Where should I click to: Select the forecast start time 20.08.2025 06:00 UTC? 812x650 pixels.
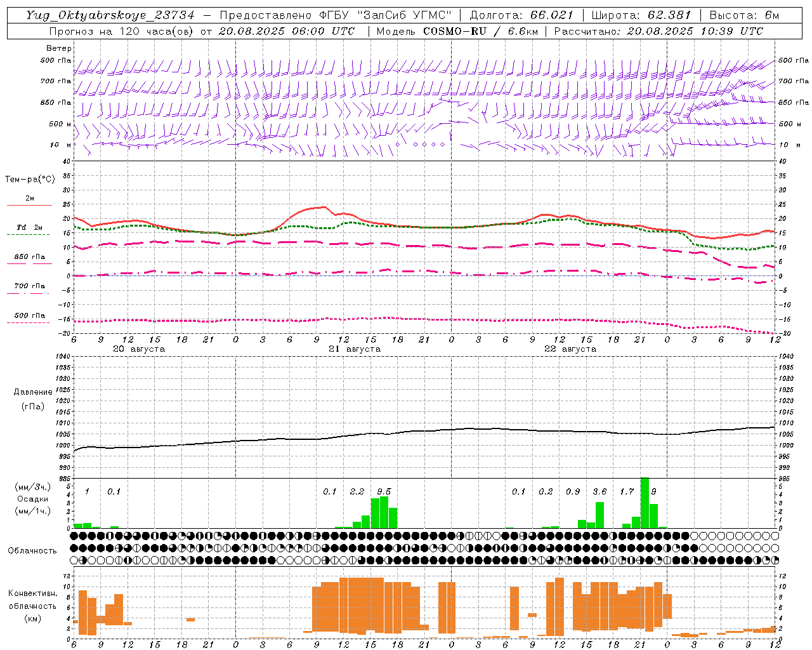[x=286, y=31]
